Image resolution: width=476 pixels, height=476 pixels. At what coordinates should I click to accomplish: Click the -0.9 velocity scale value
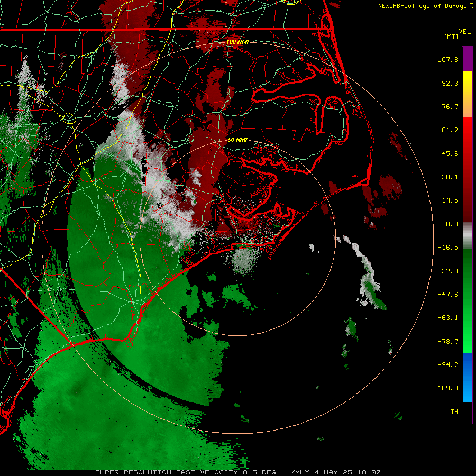click(x=450, y=224)
